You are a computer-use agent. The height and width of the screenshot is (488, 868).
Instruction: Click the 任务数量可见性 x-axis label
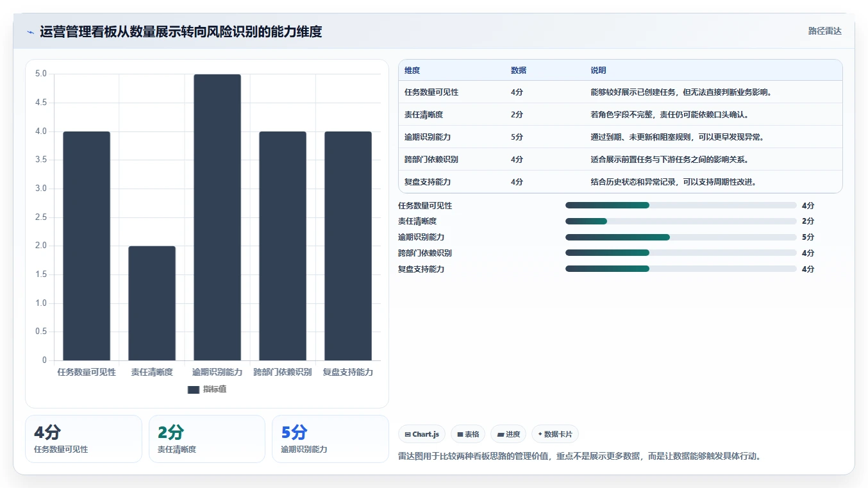point(87,373)
